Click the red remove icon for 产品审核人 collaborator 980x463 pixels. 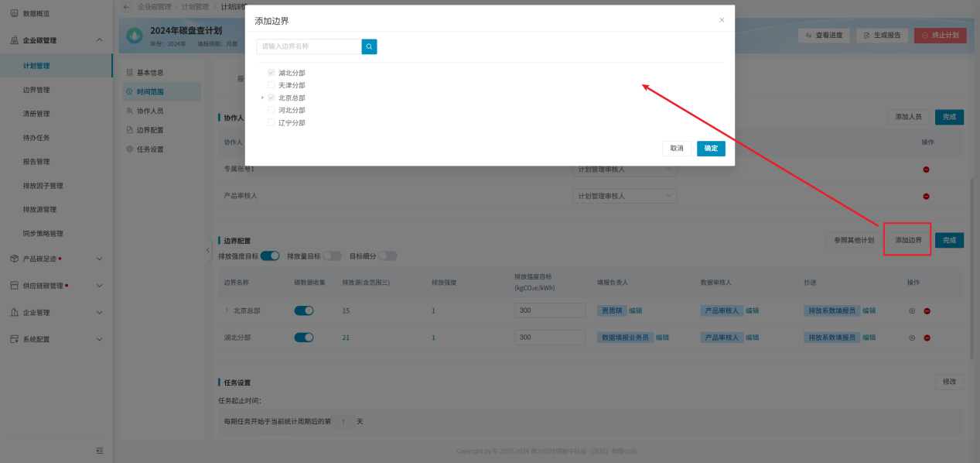pos(926,197)
